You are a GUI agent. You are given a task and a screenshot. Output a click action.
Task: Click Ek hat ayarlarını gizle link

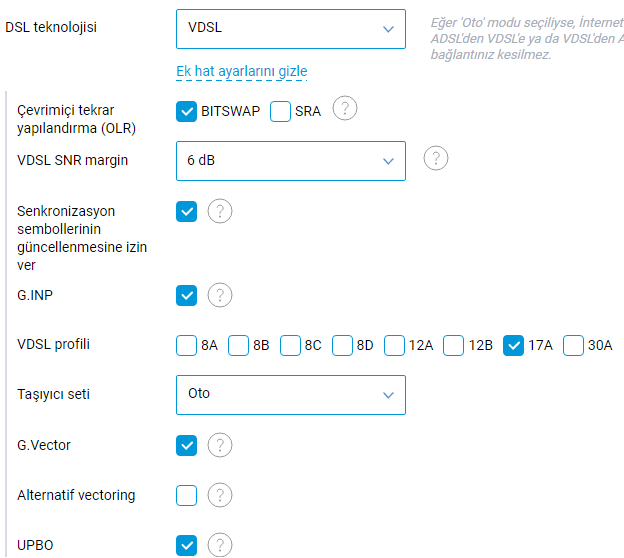[242, 71]
